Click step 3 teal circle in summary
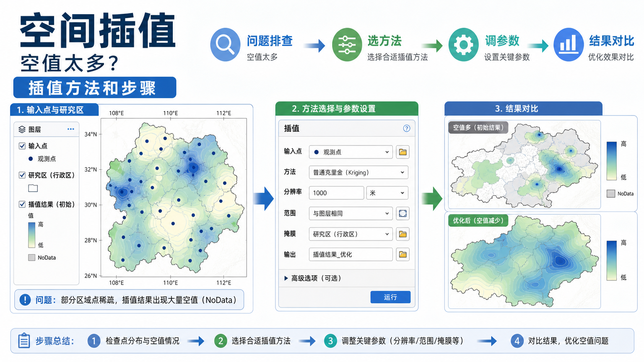 click(x=330, y=341)
